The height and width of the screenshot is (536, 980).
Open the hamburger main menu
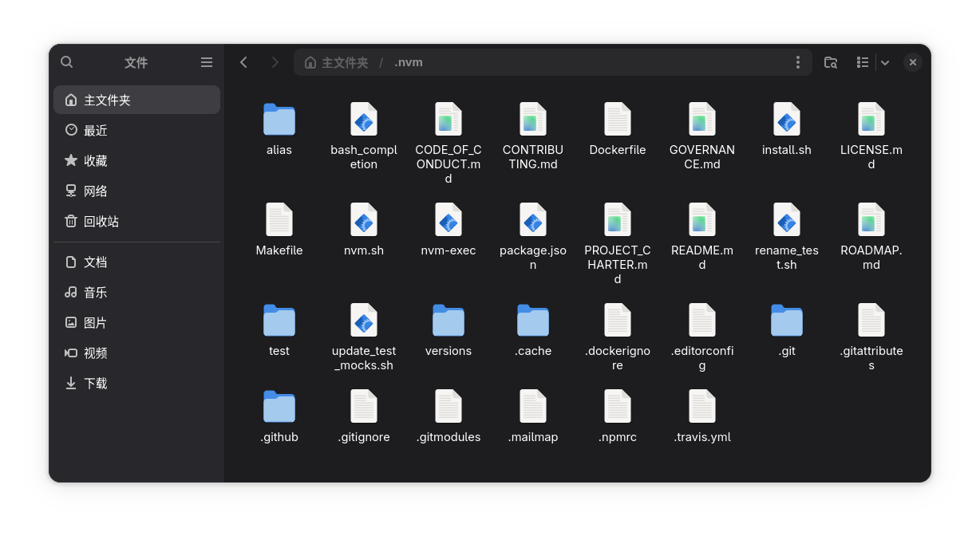(207, 62)
